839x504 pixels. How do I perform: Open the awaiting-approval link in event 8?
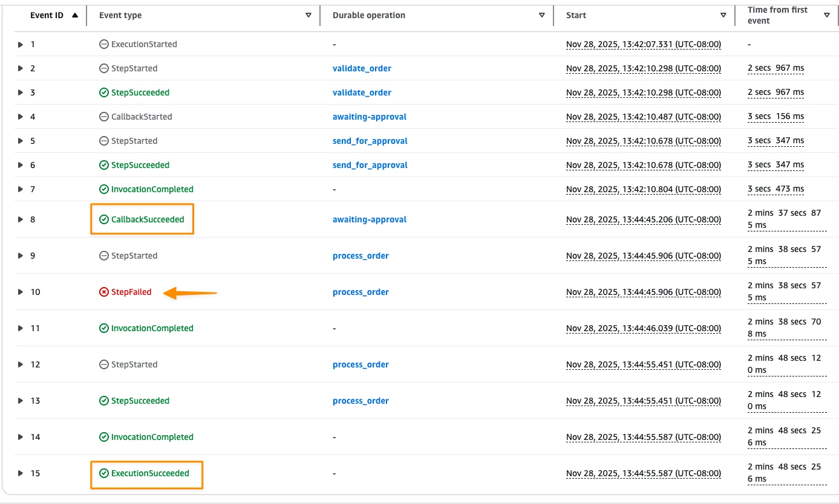[369, 219]
